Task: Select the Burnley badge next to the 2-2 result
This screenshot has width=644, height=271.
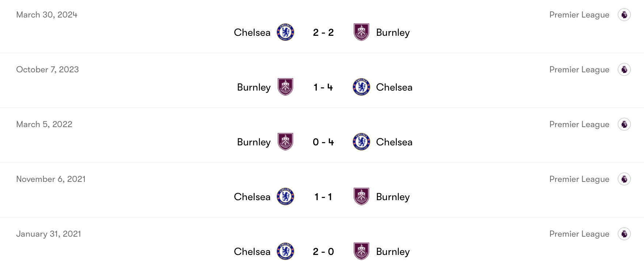Action: point(361,32)
